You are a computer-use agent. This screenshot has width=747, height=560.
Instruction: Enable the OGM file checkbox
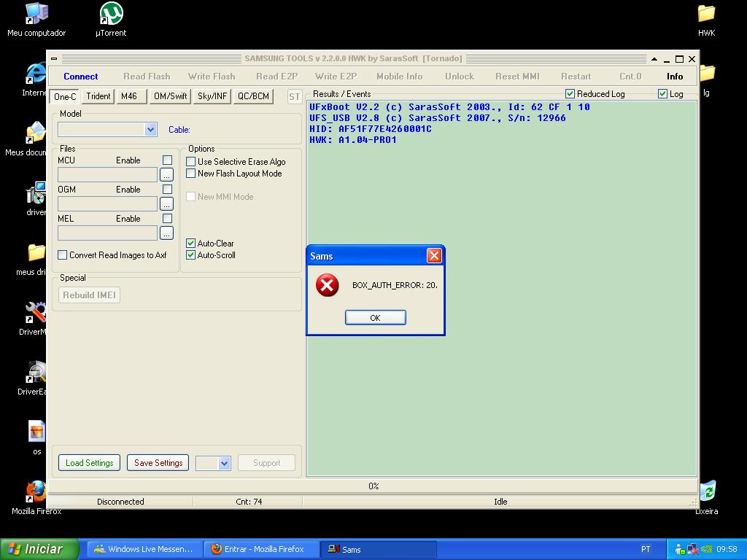[x=167, y=189]
